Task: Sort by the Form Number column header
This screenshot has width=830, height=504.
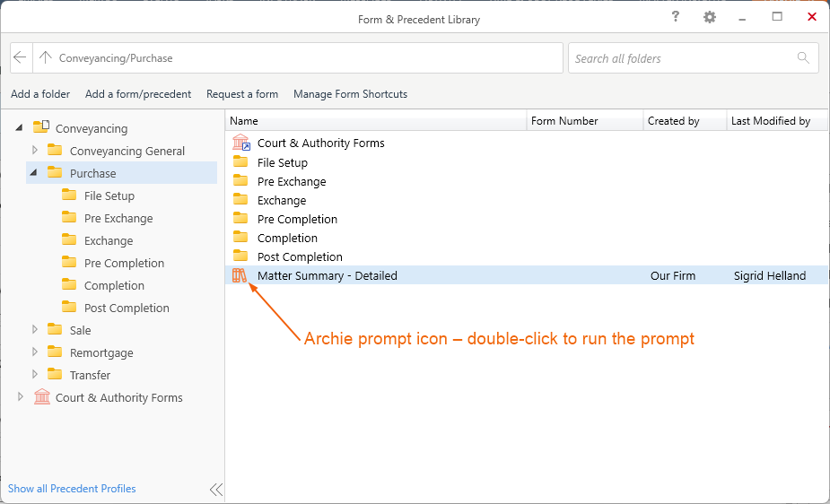Action: point(564,121)
